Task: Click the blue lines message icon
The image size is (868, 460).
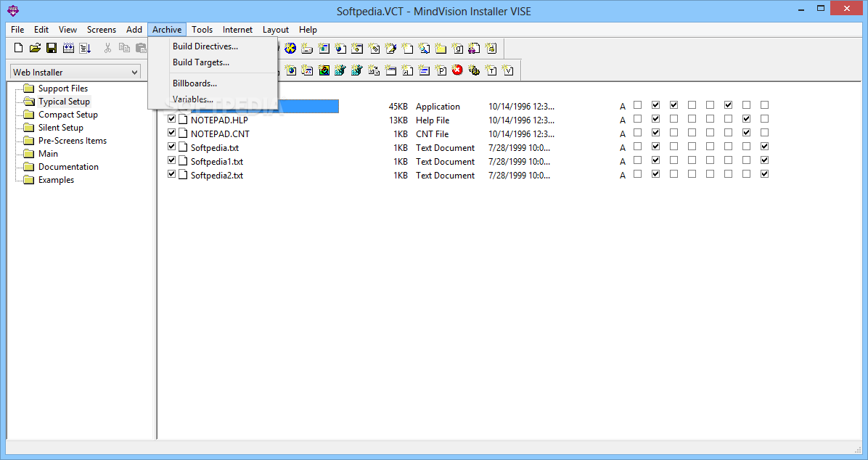Action: 424,70
